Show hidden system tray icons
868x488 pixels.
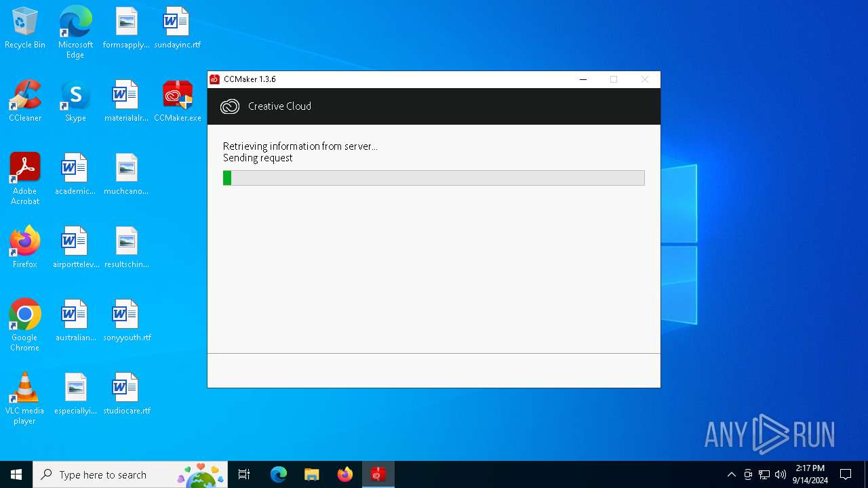pos(731,474)
